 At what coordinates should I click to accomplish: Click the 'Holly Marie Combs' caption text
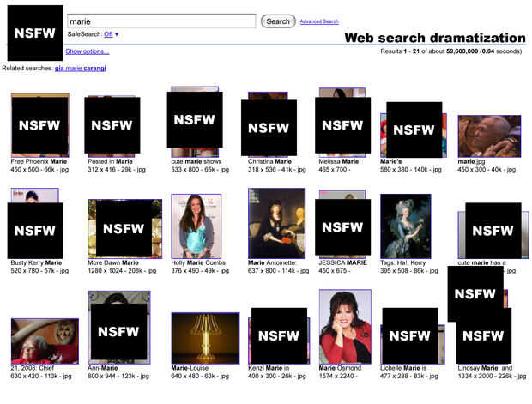(x=198, y=262)
